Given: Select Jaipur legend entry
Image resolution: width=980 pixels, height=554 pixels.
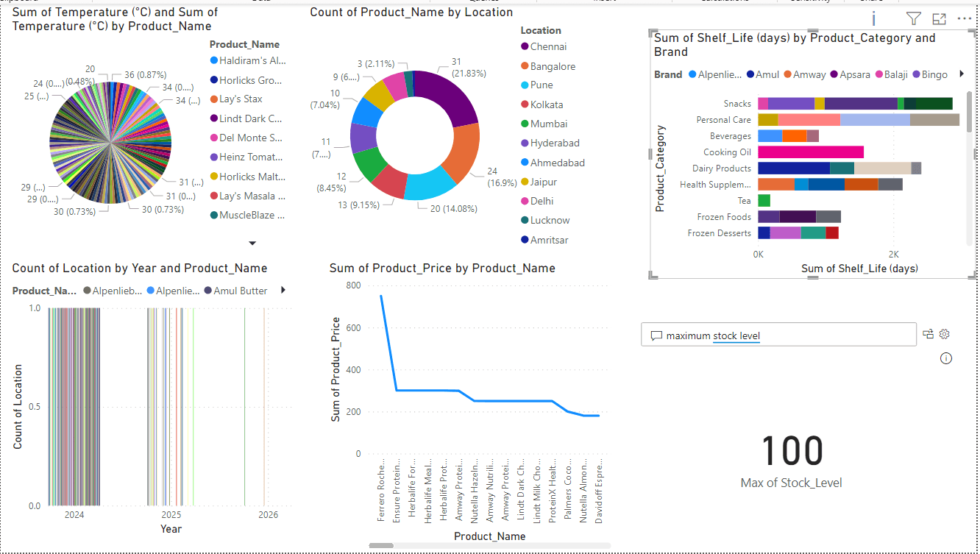Looking at the screenshot, I should pos(539,182).
